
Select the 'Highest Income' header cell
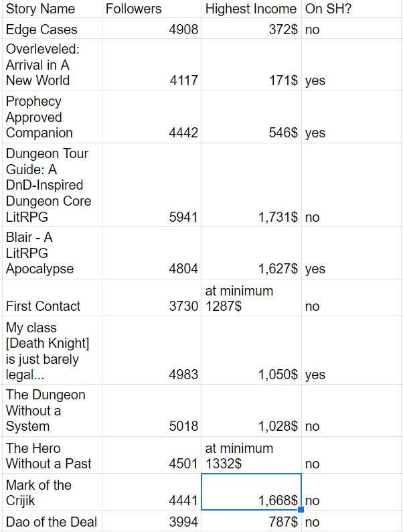(x=251, y=9)
